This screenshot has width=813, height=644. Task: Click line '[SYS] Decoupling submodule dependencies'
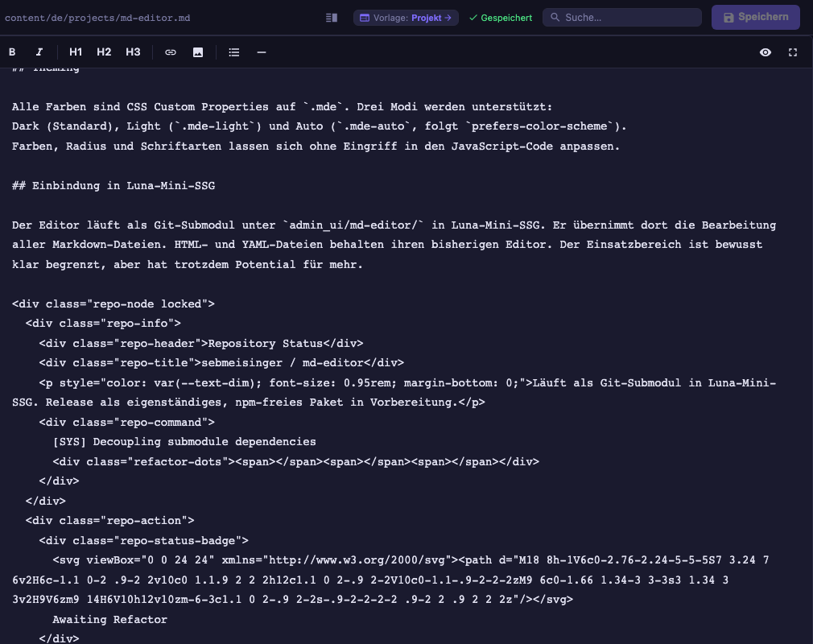click(184, 442)
